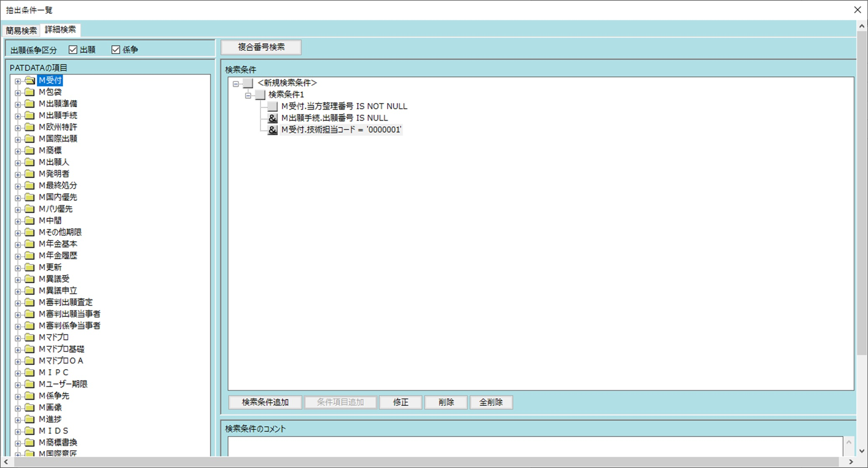The width and height of the screenshot is (868, 468).
Task: Click the main vertical scrollbar thumb
Action: click(862, 193)
